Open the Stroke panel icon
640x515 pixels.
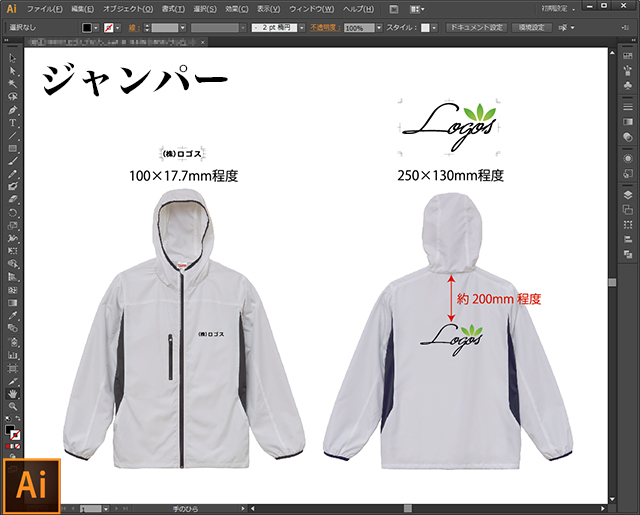(x=628, y=107)
